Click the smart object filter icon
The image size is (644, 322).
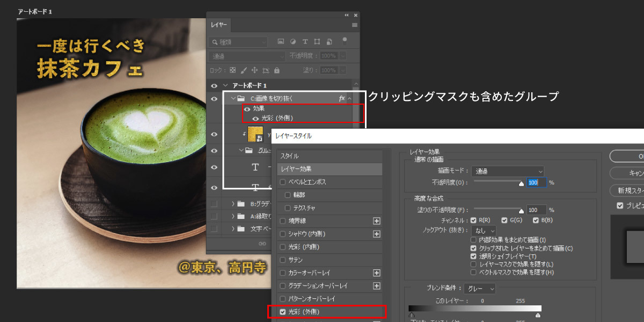point(329,42)
